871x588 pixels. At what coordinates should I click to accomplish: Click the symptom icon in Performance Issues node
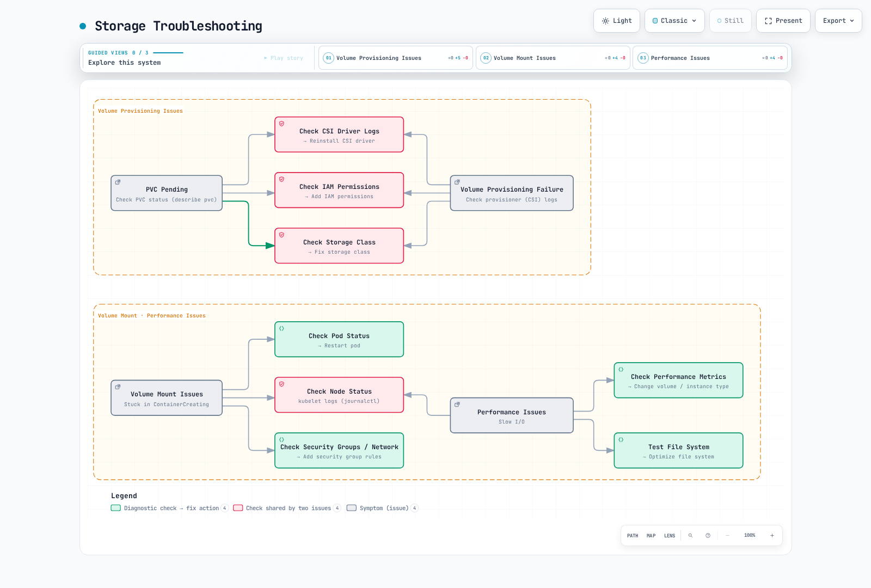coord(457,405)
